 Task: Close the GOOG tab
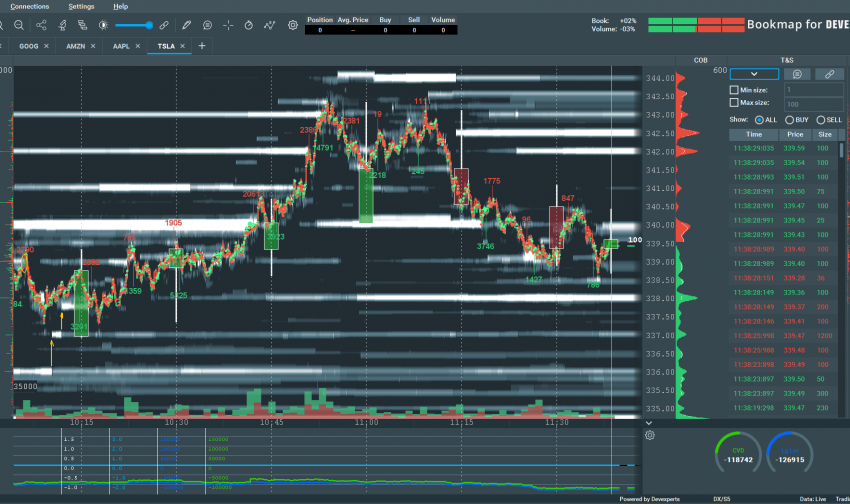46,46
